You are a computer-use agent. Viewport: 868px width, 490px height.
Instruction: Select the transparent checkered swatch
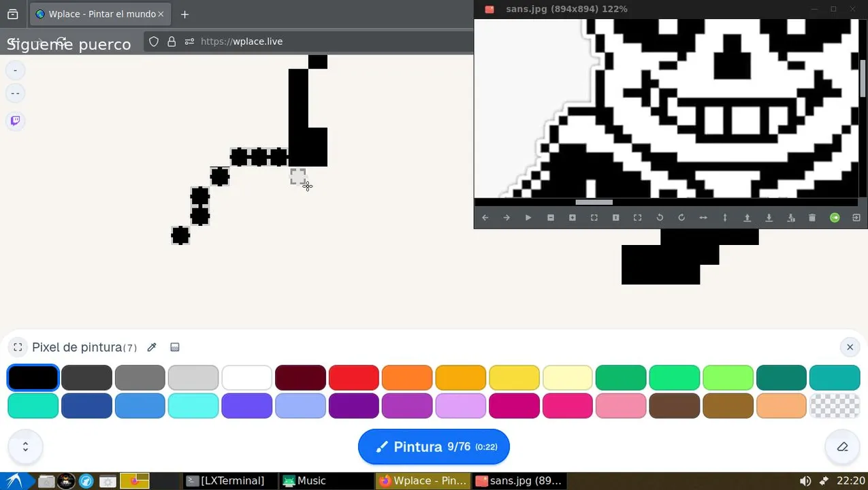[835, 406]
